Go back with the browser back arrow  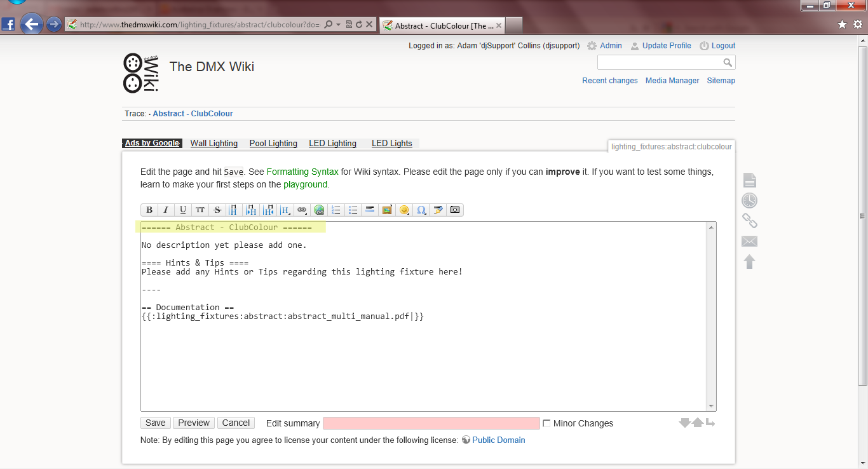[31, 25]
